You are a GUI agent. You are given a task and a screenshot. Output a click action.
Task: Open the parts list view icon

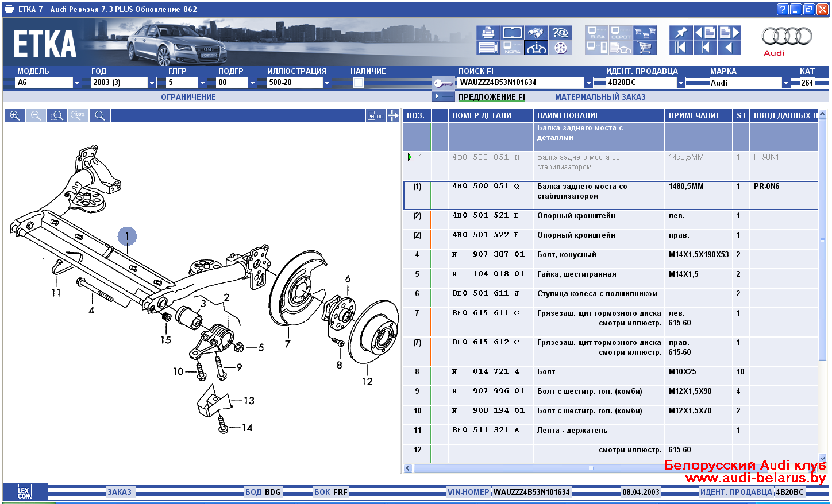click(x=488, y=48)
